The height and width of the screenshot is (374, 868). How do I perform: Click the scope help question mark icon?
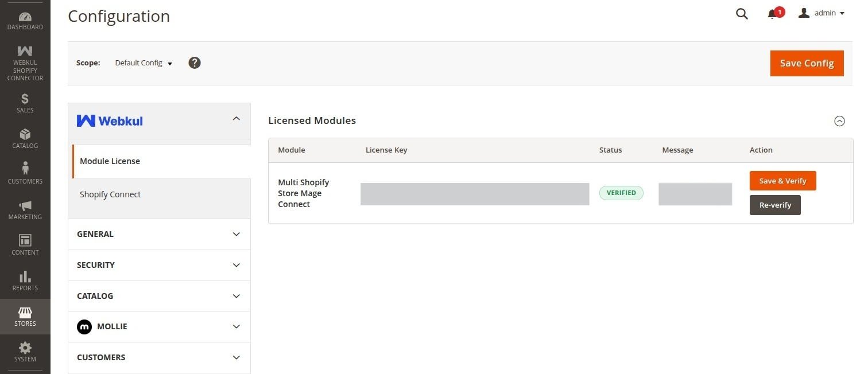pyautogui.click(x=195, y=63)
